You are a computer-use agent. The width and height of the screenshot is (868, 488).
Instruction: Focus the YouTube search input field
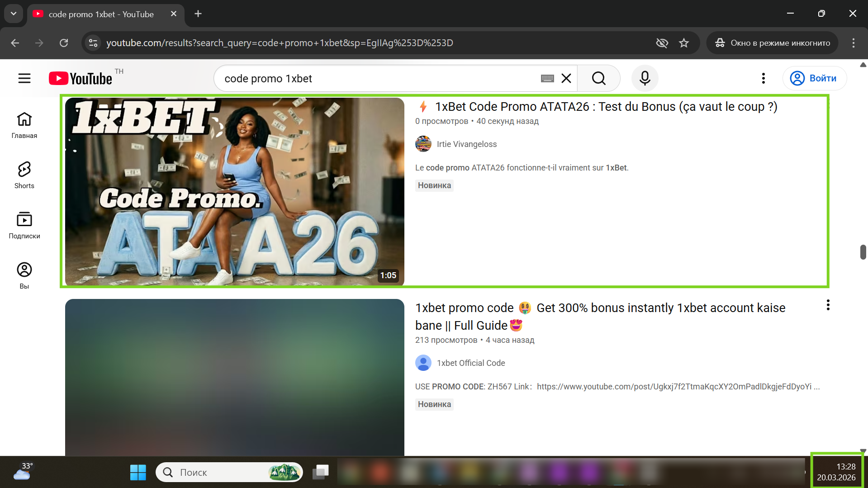click(380, 79)
